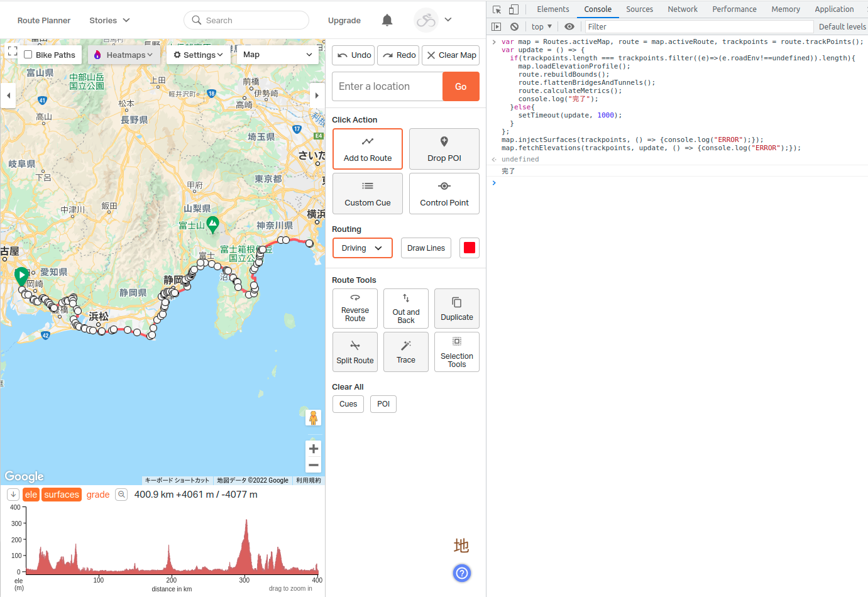868x597 pixels.
Task: Click the Enter a location field
Action: [x=387, y=86]
